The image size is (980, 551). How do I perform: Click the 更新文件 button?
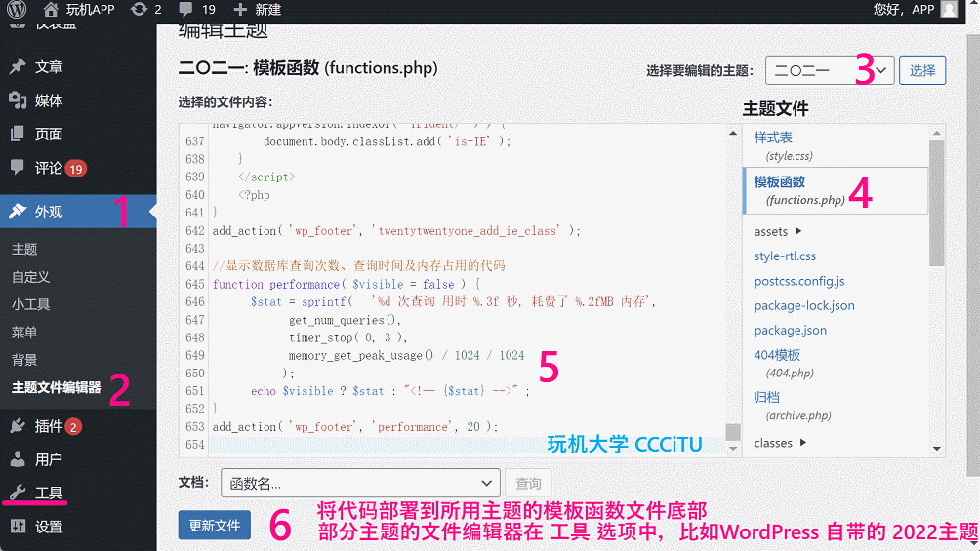[x=214, y=525]
